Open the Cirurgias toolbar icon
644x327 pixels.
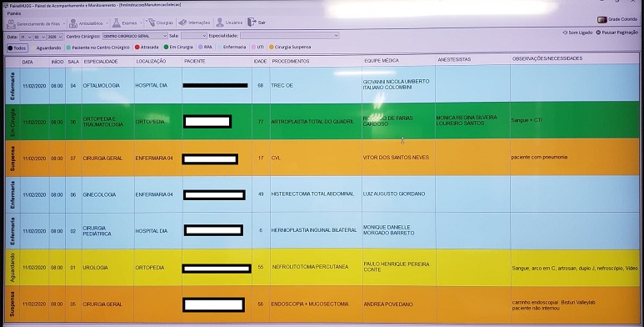tap(151, 23)
